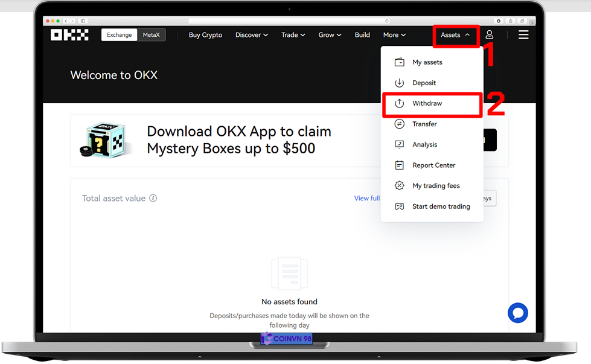Open the Grow dropdown menu
Screen dimensions: 591x364
[330, 35]
